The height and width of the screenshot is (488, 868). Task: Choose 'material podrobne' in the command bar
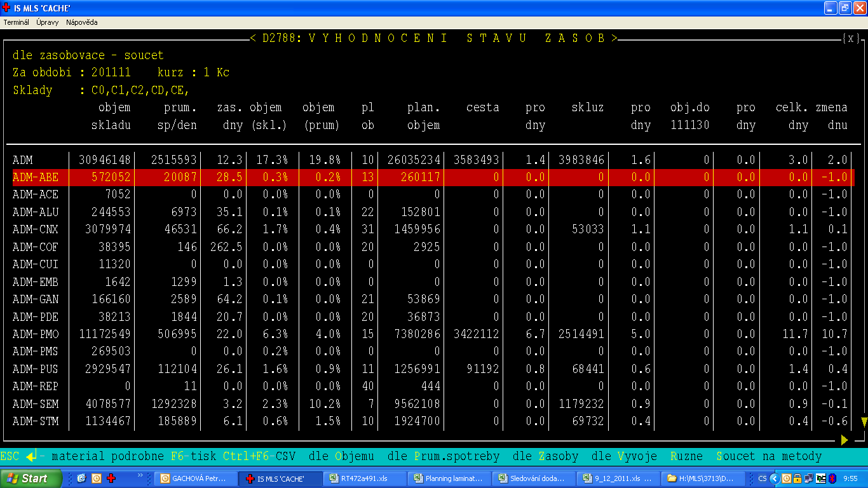pos(108,456)
